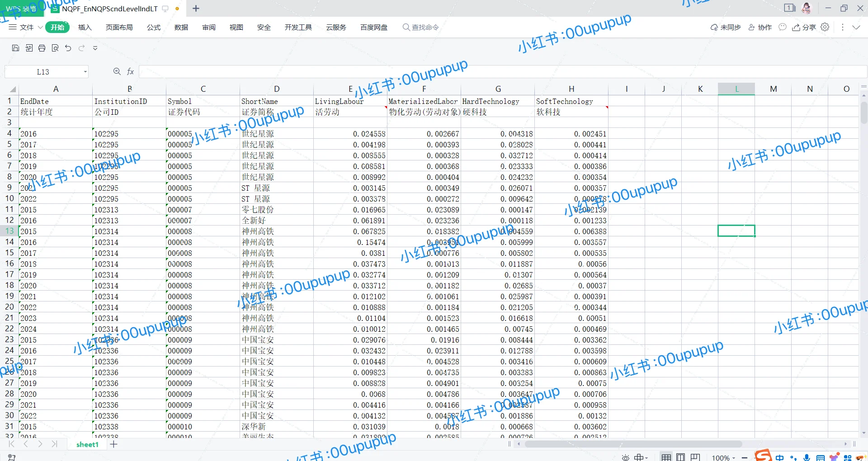This screenshot has height=461, width=868.
Task: Click the macro status icon at bottom-left
Action: tap(12, 457)
